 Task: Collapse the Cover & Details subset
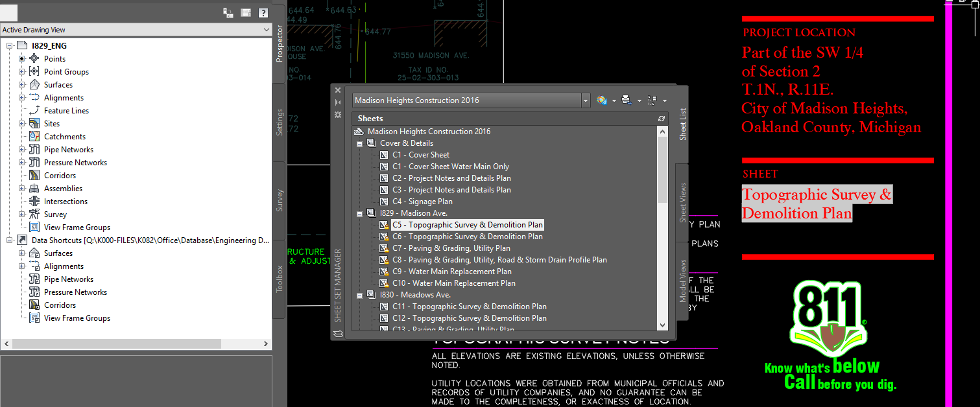[359, 143]
